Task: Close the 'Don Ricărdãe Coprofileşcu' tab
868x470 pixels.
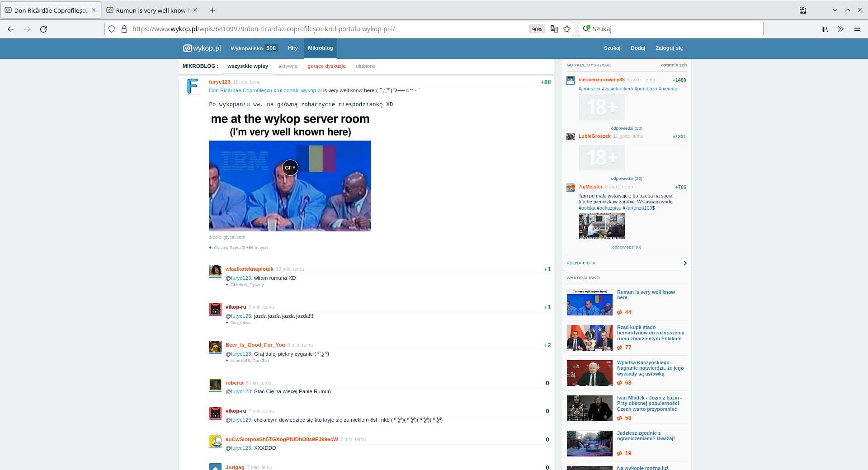Action: pyautogui.click(x=94, y=10)
